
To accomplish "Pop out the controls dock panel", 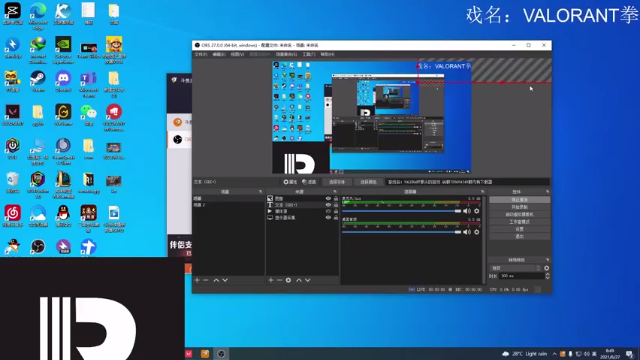I will [547, 191].
